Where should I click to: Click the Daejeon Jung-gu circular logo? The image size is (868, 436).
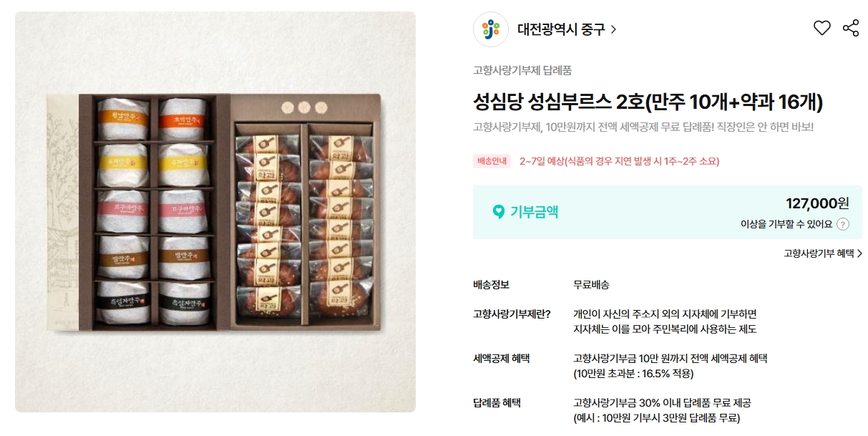491,29
